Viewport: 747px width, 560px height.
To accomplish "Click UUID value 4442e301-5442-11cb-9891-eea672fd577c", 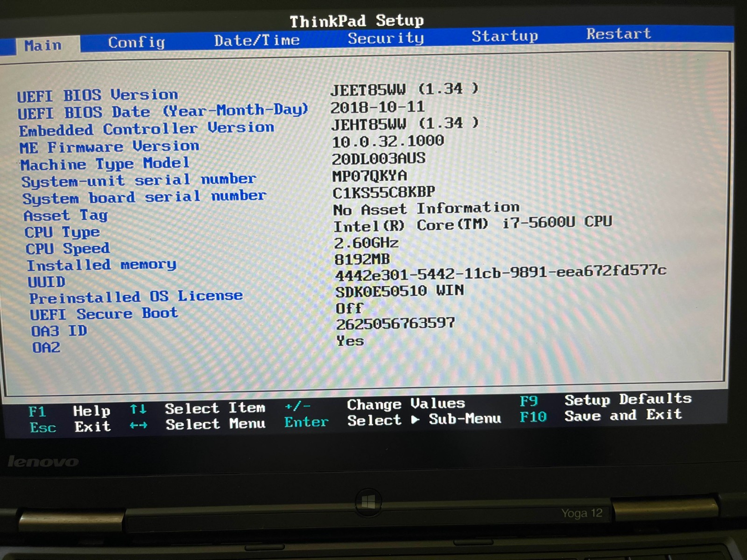I will point(500,273).
